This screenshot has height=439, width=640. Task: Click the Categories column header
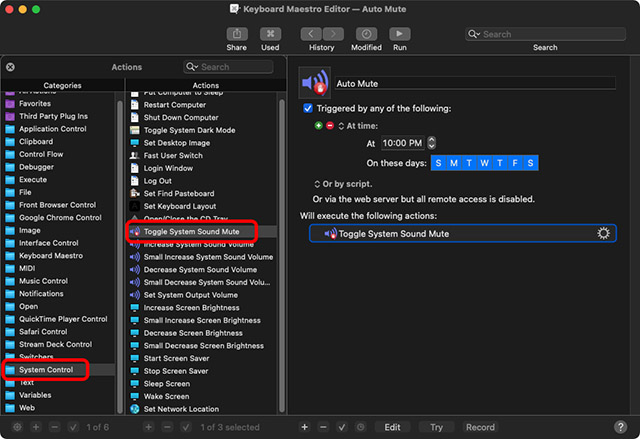click(62, 85)
